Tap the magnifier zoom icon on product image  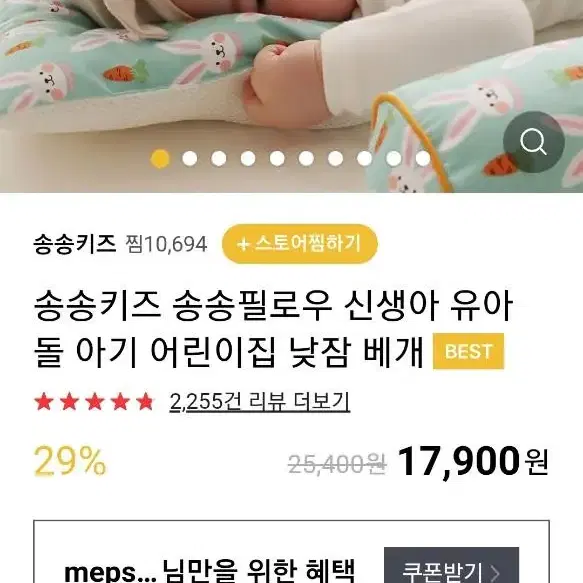[x=534, y=142]
